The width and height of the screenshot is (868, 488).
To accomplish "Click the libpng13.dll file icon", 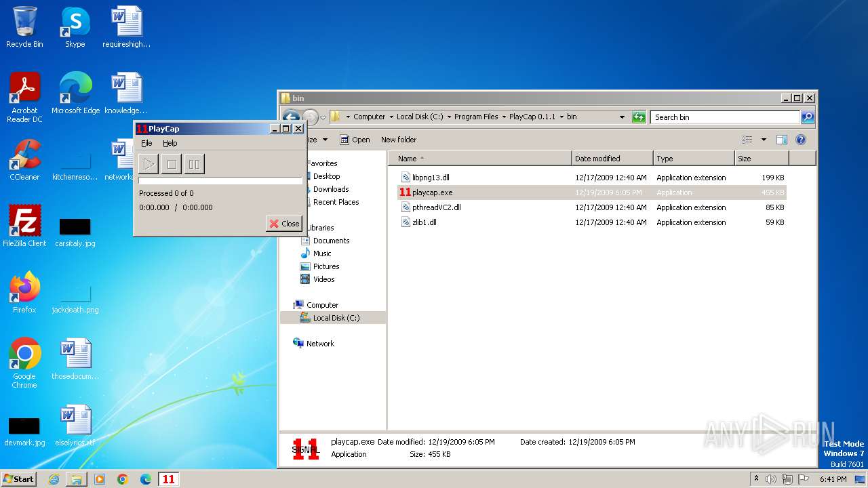I will click(x=406, y=178).
